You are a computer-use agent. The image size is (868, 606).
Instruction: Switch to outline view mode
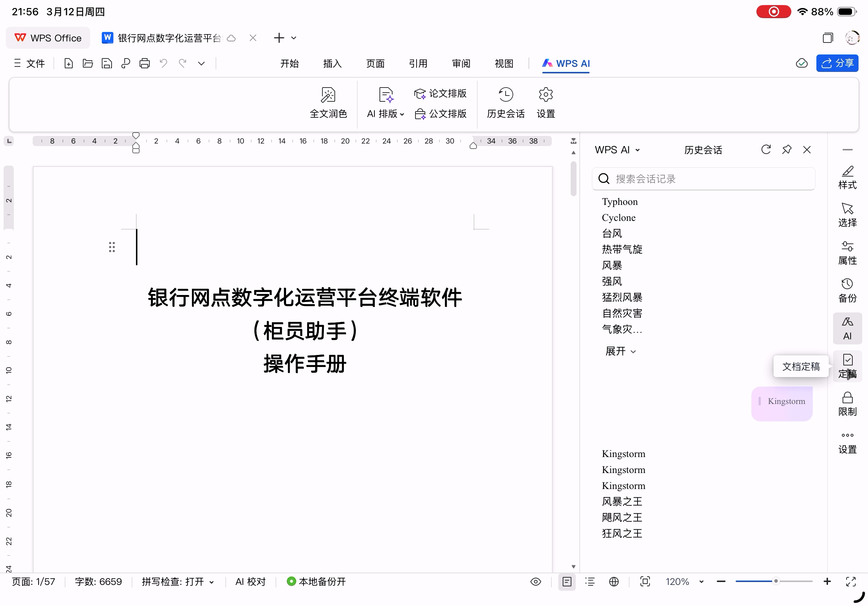(590, 581)
